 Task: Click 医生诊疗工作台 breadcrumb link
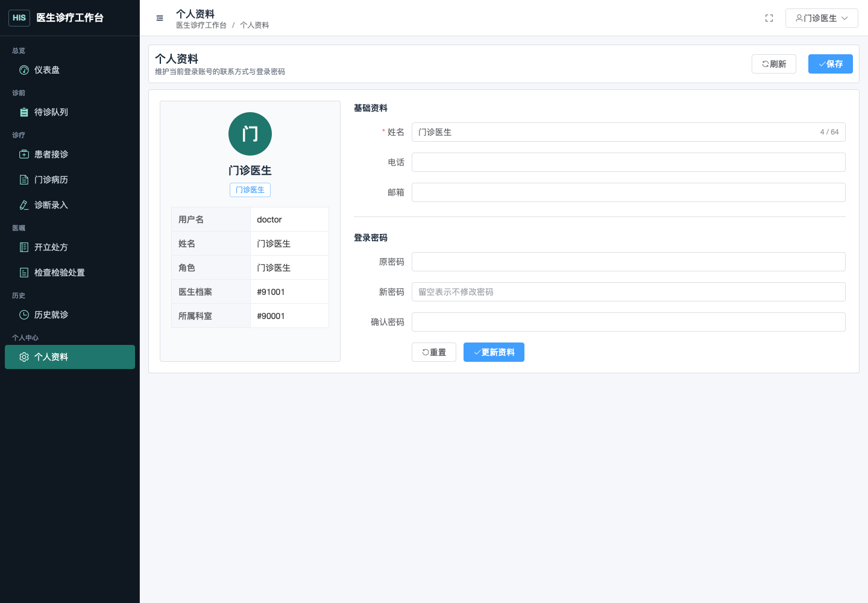[x=201, y=25]
